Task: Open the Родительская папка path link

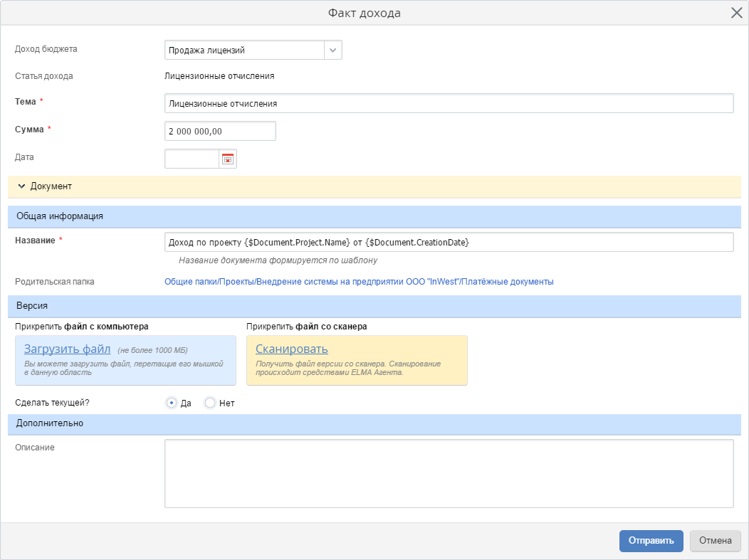Action: point(359,282)
